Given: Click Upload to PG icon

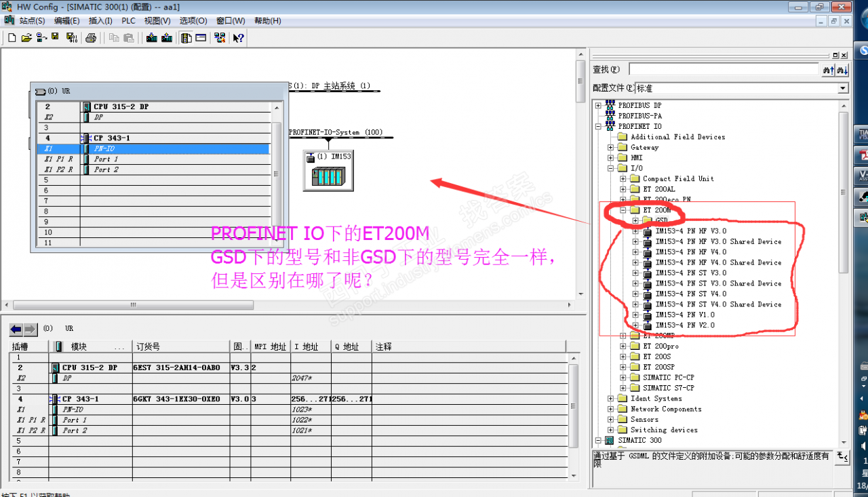Looking at the screenshot, I should click(x=167, y=38).
